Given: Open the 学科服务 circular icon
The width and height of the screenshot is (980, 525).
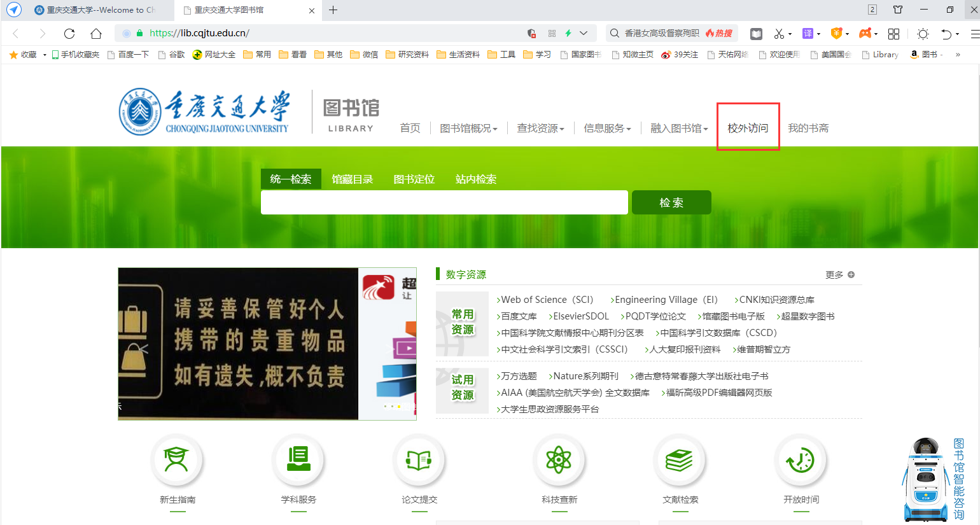Looking at the screenshot, I should [x=298, y=459].
